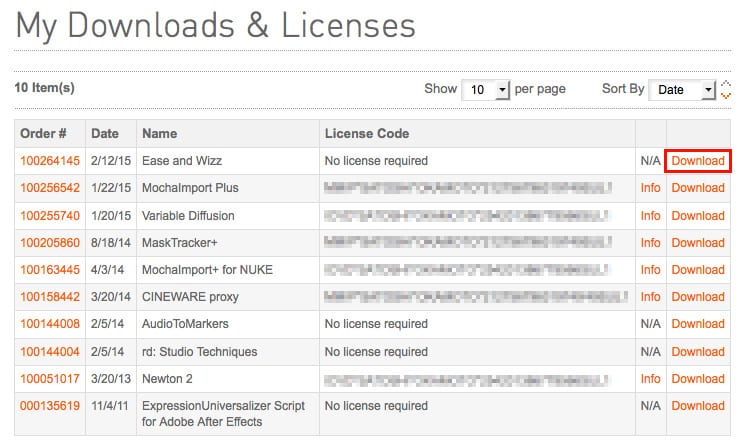Image resolution: width=741 pixels, height=448 pixels.
Task: Select AudioToMarkers No license required text
Action: (x=376, y=324)
